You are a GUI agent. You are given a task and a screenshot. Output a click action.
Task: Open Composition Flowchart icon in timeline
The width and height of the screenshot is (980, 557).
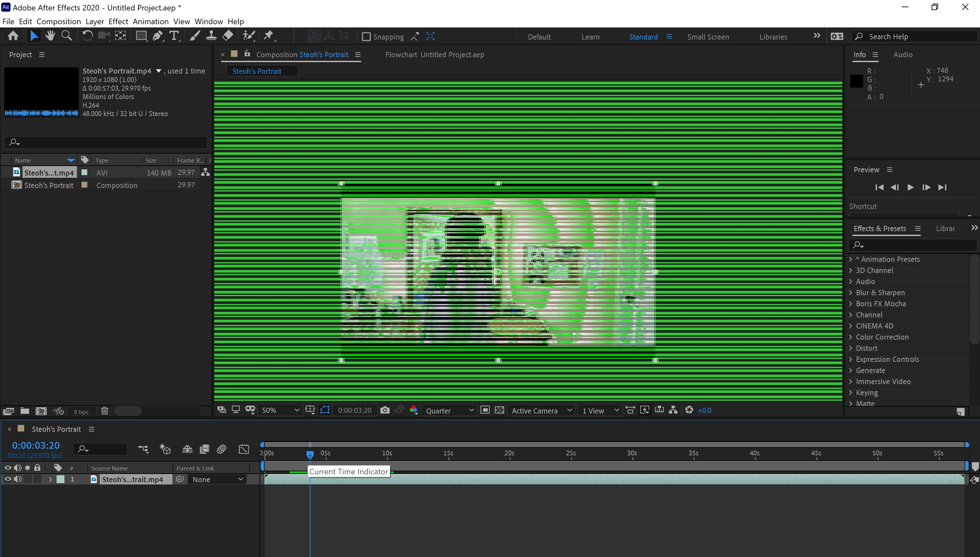pyautogui.click(x=143, y=449)
